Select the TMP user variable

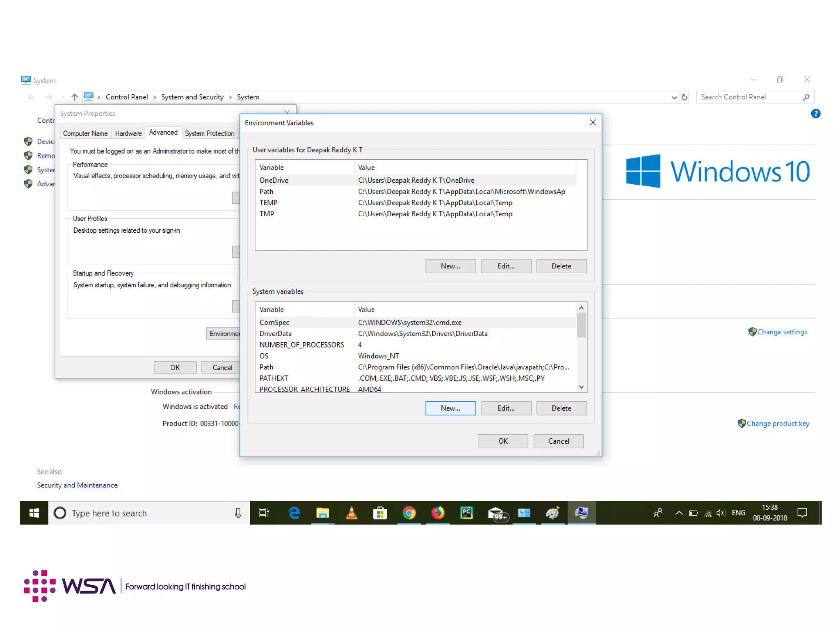416,213
